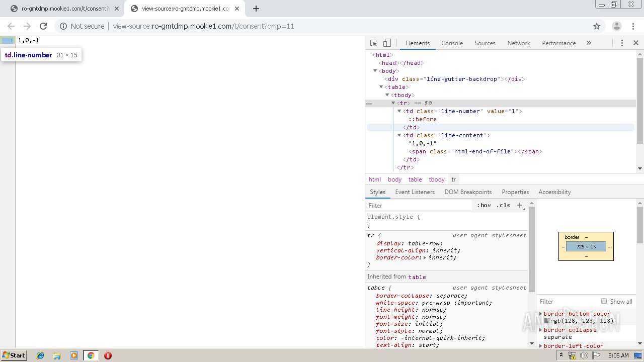
Task: Open the DevTools customize menu icon
Action: 622,43
